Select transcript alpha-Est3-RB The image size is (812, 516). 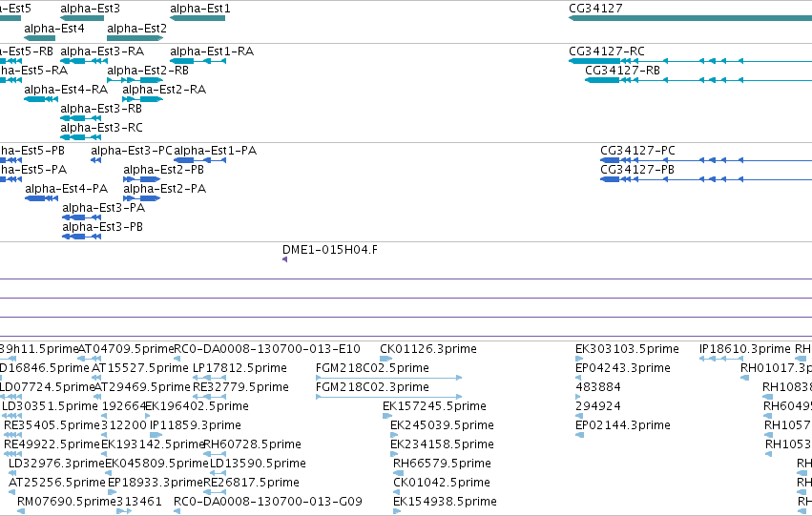(x=101, y=109)
